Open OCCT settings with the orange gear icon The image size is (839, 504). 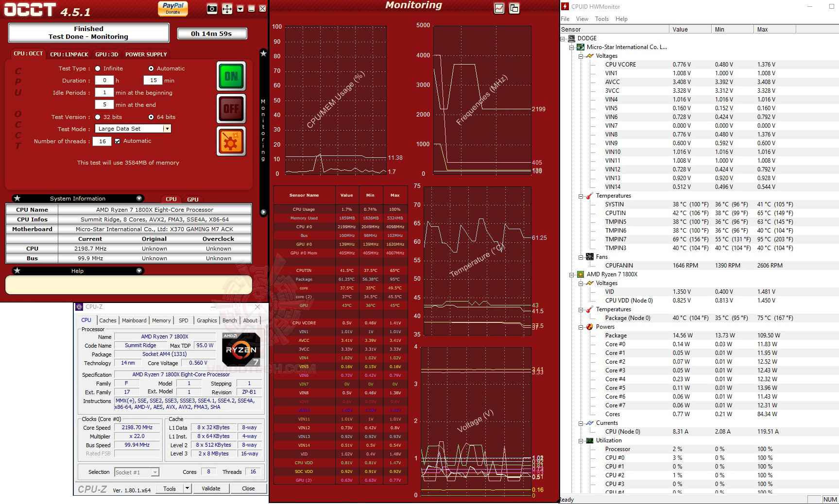pos(231,141)
